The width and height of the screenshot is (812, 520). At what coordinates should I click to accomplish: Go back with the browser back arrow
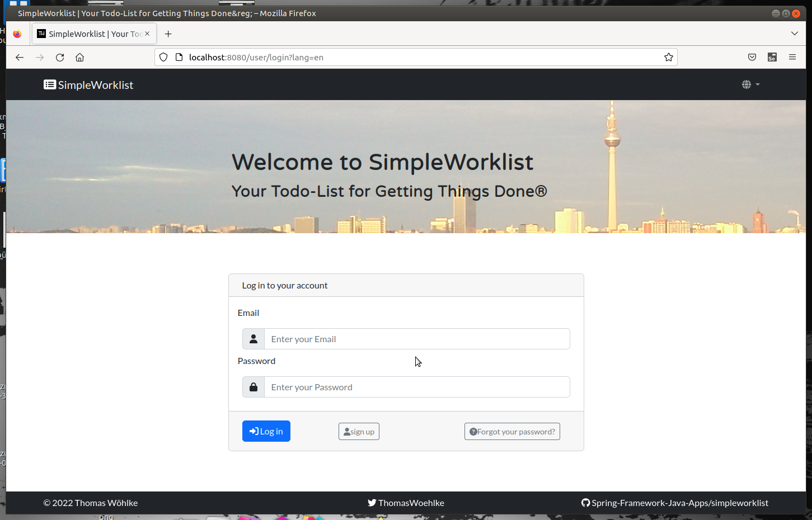pyautogui.click(x=20, y=57)
